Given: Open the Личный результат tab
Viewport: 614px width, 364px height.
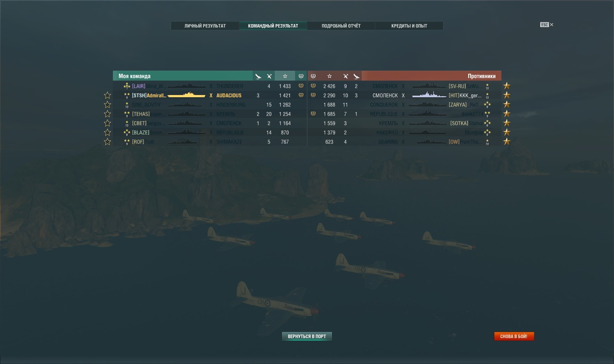Looking at the screenshot, I should (205, 26).
